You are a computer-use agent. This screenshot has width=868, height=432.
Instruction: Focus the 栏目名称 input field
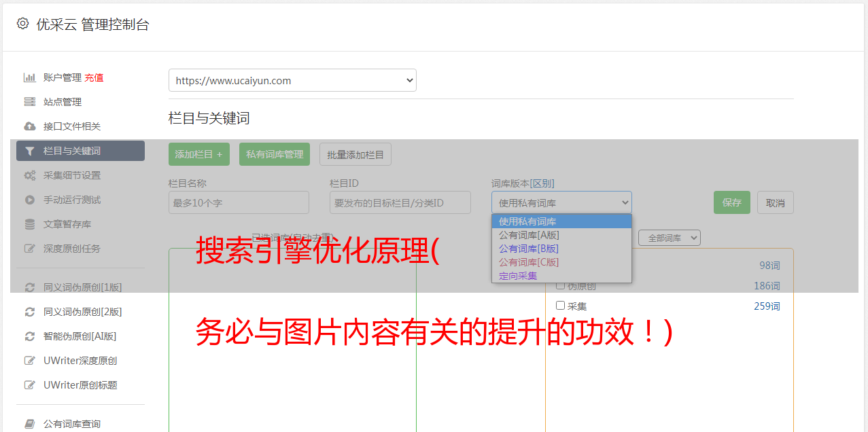tap(239, 202)
